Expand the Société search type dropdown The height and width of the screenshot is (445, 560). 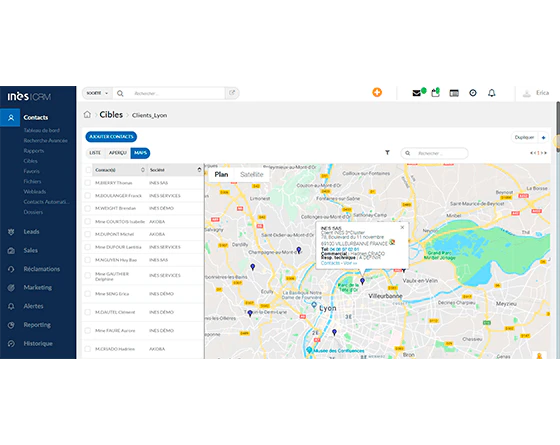97,93
